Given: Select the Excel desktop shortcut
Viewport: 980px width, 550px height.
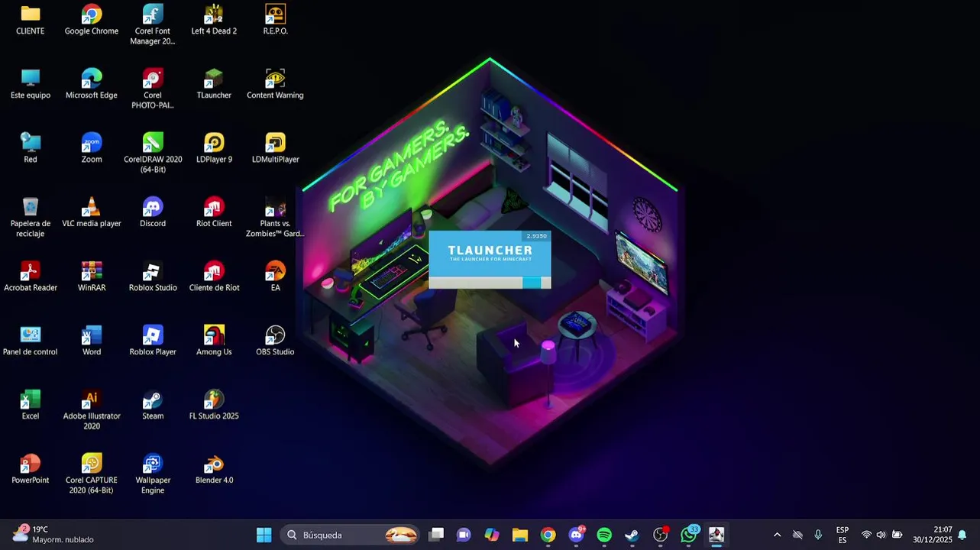Looking at the screenshot, I should 31,405.
